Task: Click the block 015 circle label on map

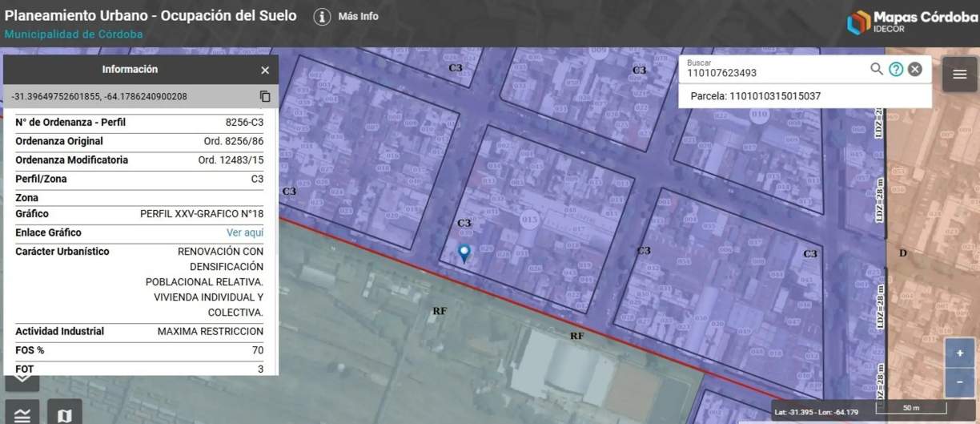Action: 529,219
